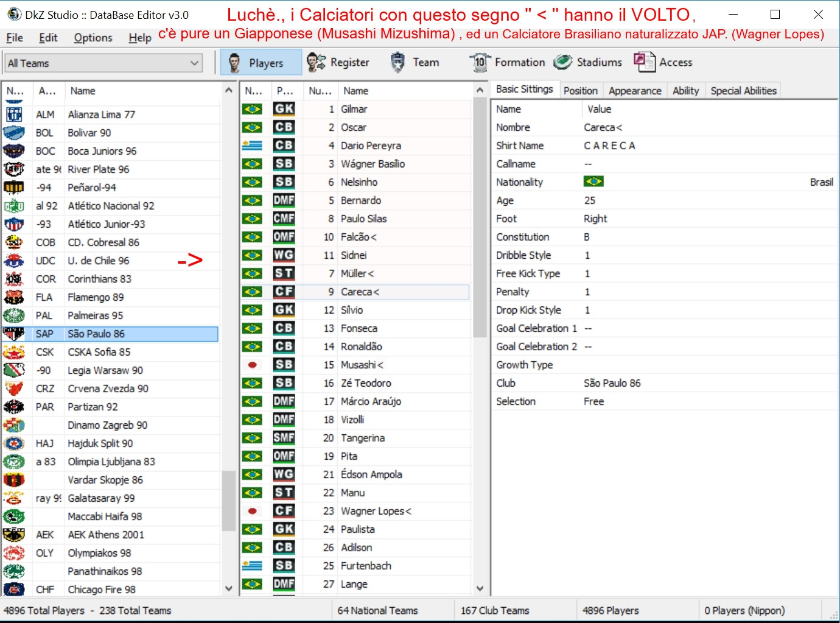The image size is (840, 623).
Task: Click the OMF badge beside Falcão
Action: pos(284,237)
